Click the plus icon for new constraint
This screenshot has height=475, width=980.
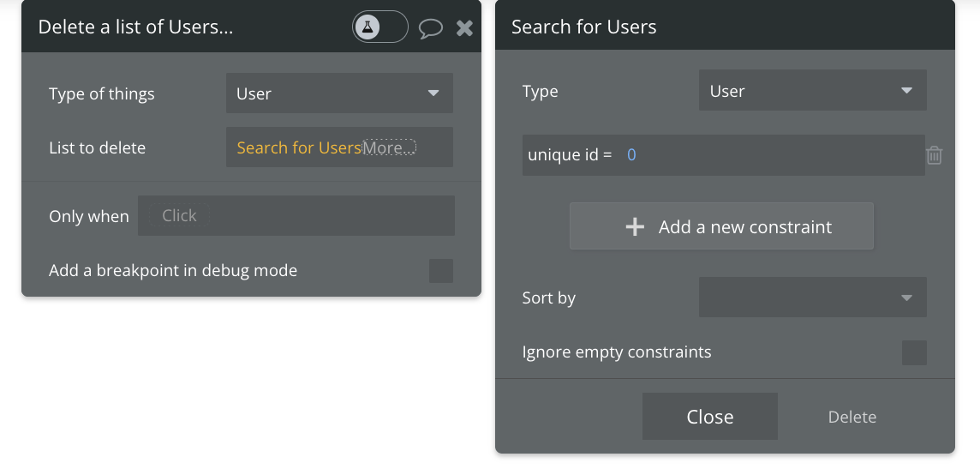pos(635,227)
